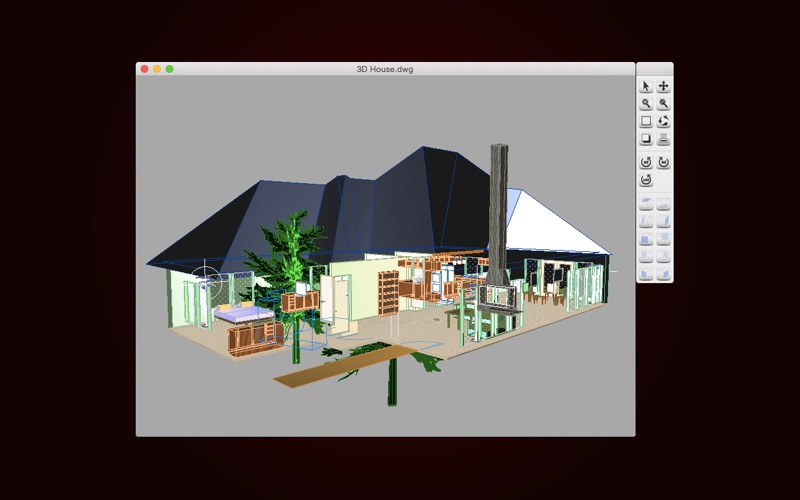Rotate view 90 degrees counterclockwise
Screen dimensions: 800x500
[646, 162]
